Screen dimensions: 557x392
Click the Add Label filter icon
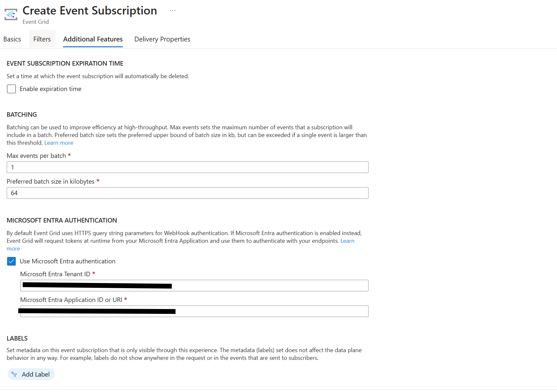pyautogui.click(x=14, y=374)
